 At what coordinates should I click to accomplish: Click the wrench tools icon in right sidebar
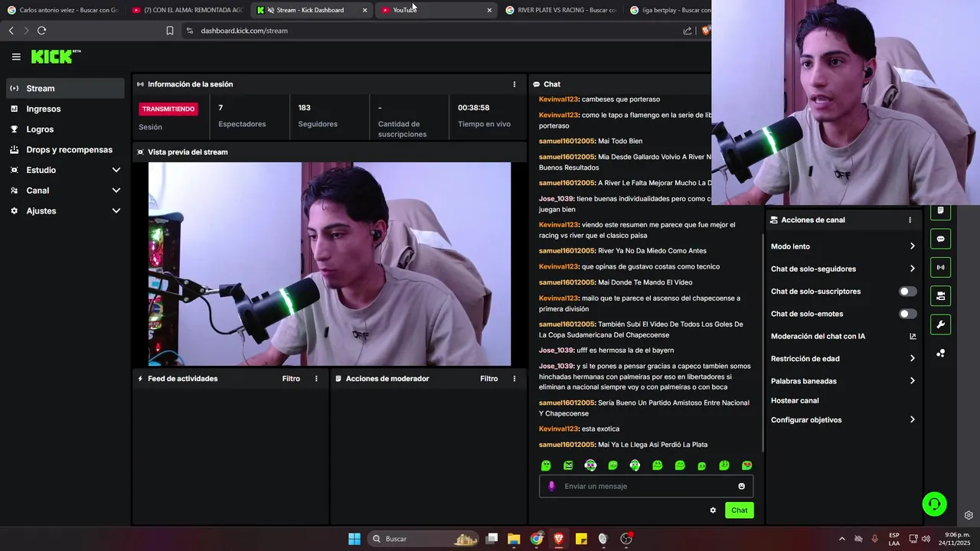(941, 324)
